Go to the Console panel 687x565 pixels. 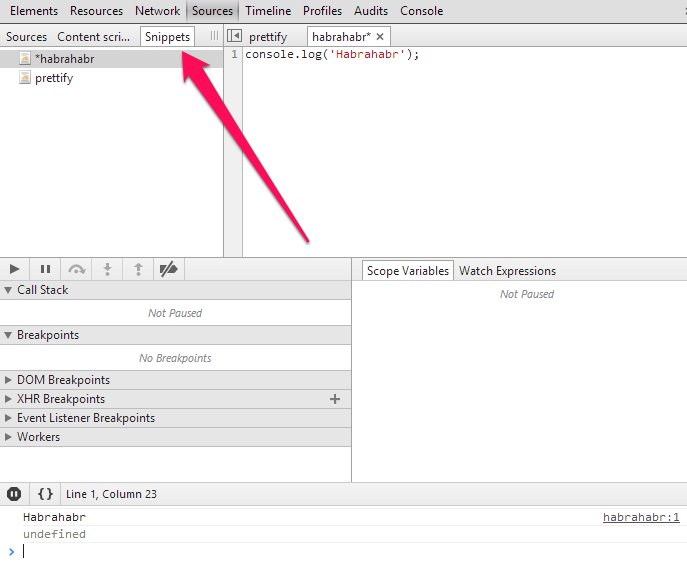421,11
